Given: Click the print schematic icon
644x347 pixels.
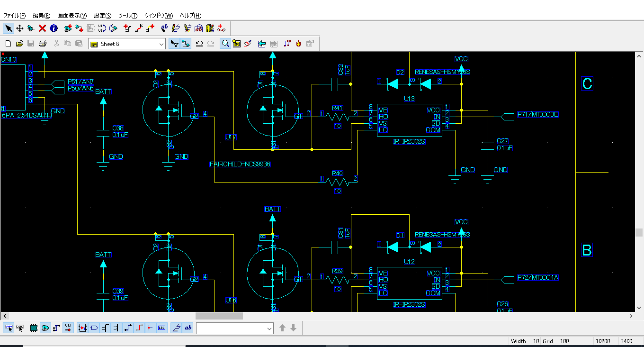Looking at the screenshot, I should point(42,43).
